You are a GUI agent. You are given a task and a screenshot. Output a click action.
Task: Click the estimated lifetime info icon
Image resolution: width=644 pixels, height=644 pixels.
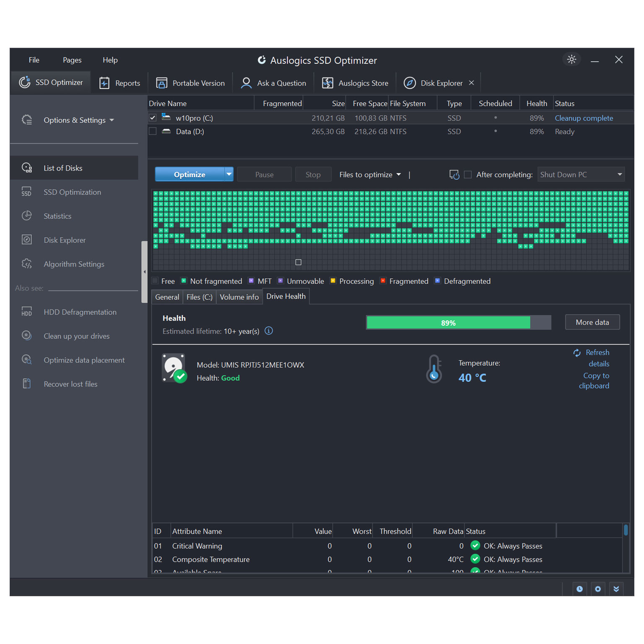tap(269, 331)
